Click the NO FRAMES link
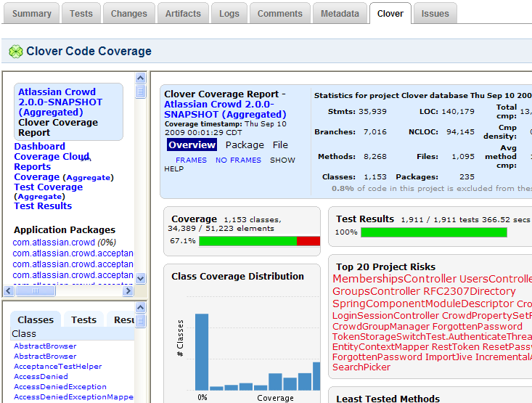This screenshot has height=403, width=532. click(x=238, y=160)
